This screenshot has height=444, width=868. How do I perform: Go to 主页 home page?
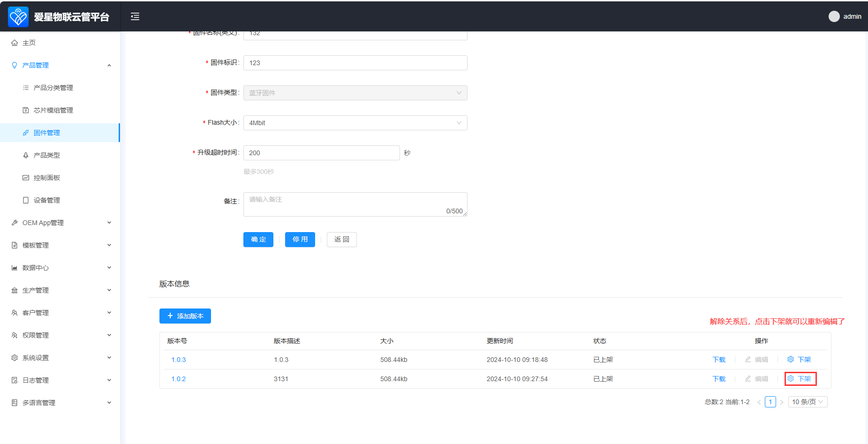(x=60, y=43)
